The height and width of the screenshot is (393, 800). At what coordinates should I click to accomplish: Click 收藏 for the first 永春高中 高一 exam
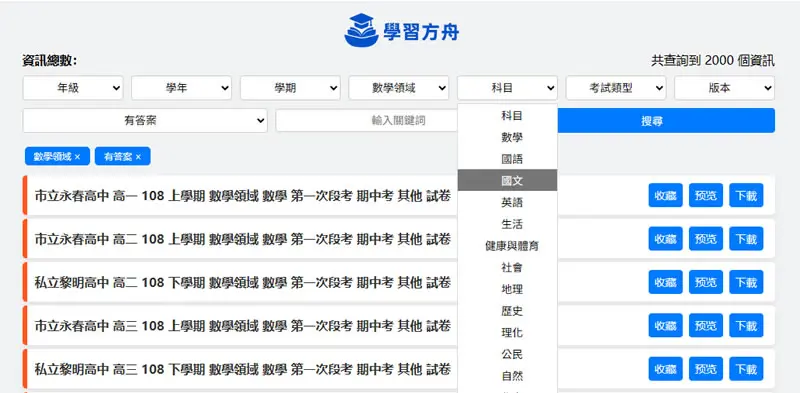[x=665, y=195]
